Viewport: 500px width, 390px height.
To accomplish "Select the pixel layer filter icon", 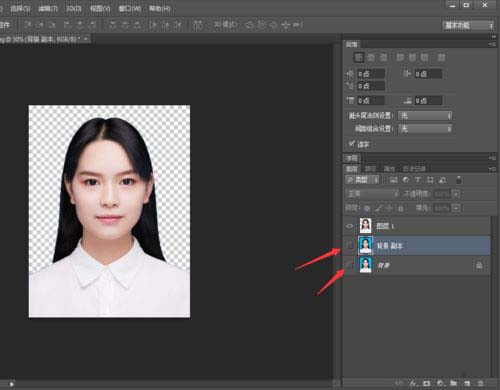I will point(394,180).
